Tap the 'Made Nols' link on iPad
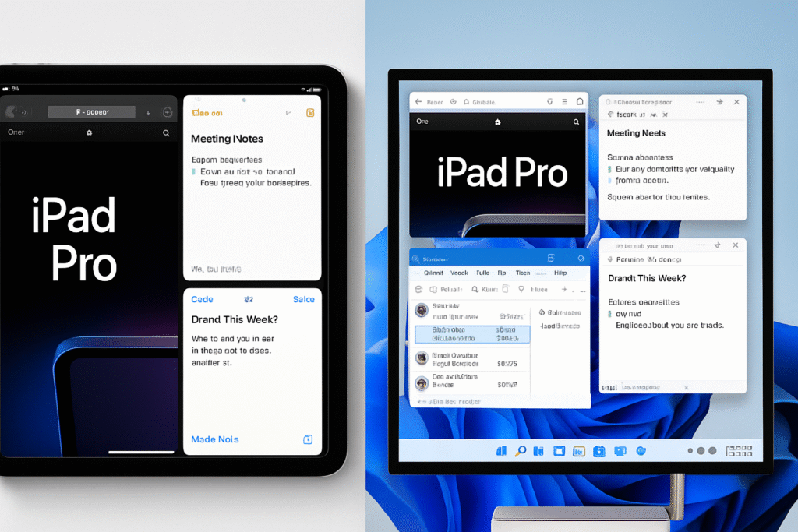 pyautogui.click(x=215, y=439)
